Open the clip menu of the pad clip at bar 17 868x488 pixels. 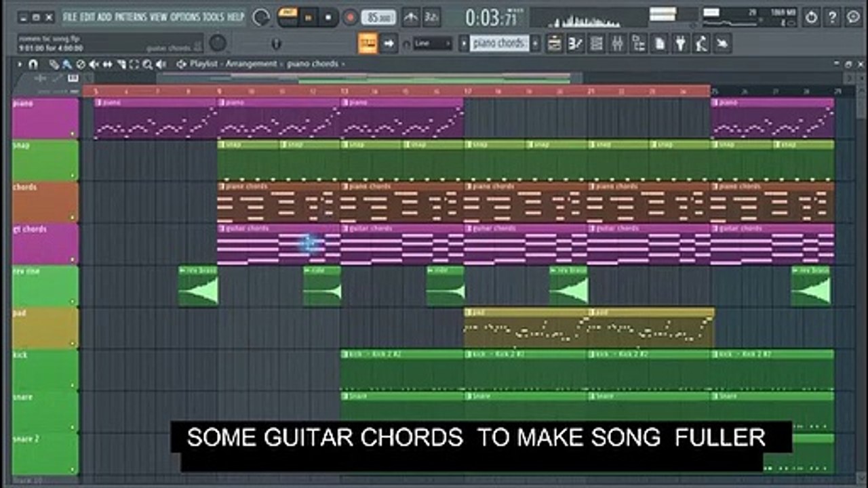[x=469, y=312]
